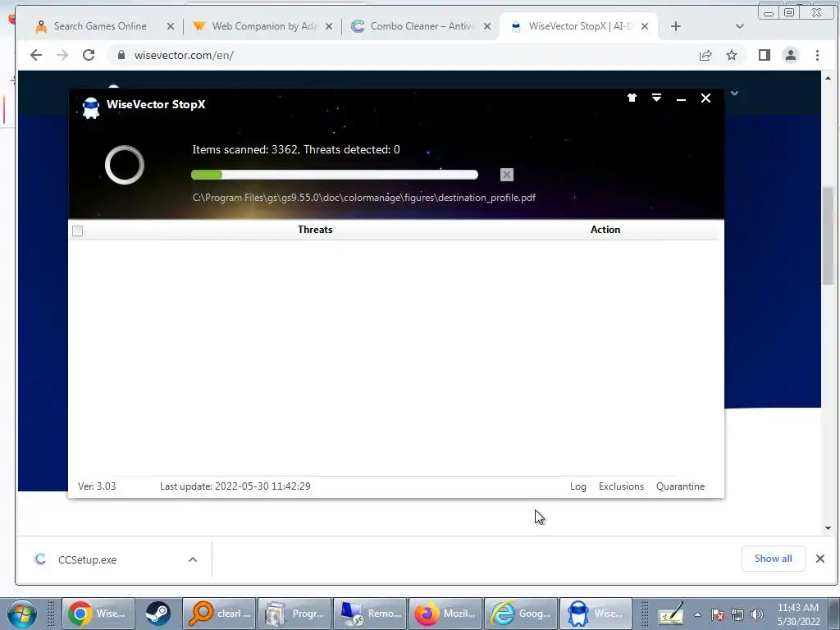The height and width of the screenshot is (630, 840).
Task: Open the Progr... taskbar window
Action: tap(294, 614)
